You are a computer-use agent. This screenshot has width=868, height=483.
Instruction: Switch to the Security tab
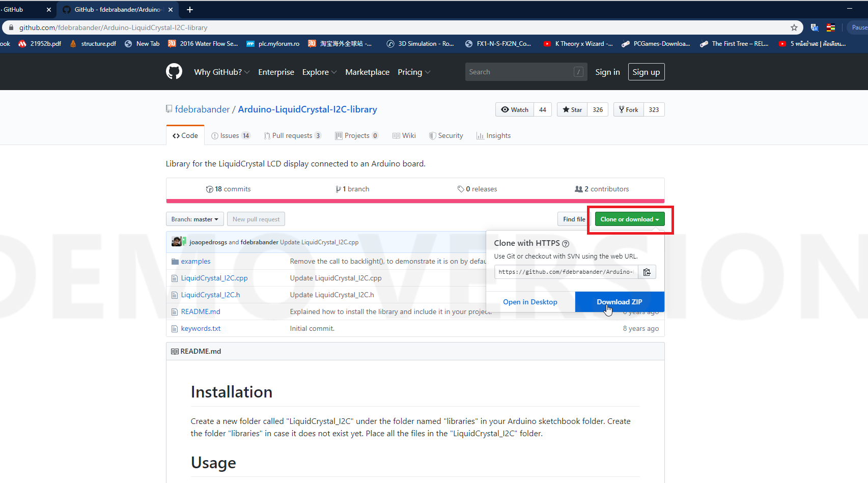[446, 135]
